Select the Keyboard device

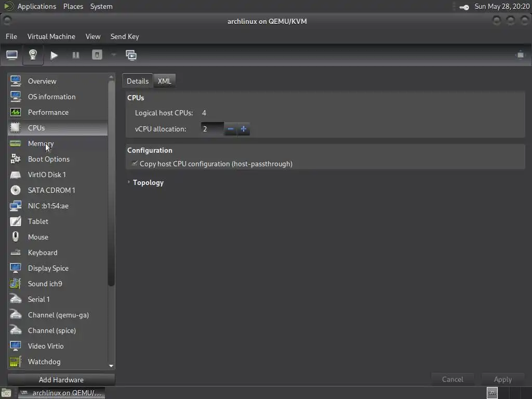[58, 253]
